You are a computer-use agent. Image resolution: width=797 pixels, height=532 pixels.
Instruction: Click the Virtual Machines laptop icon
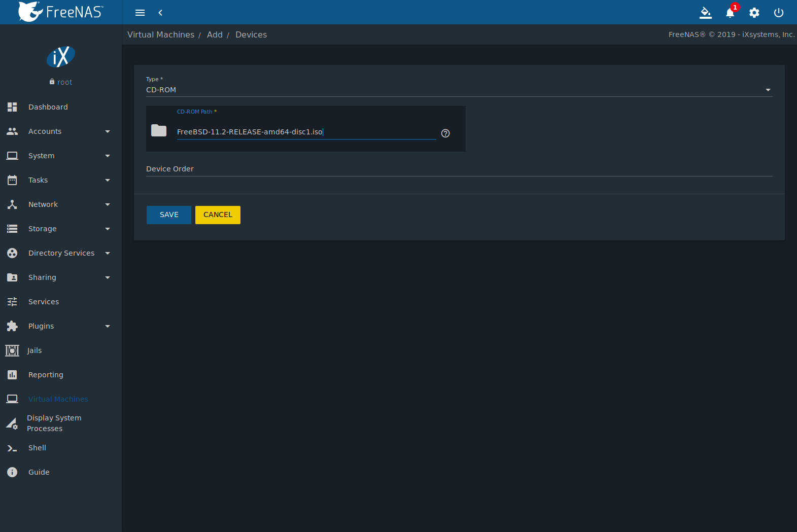(x=12, y=399)
